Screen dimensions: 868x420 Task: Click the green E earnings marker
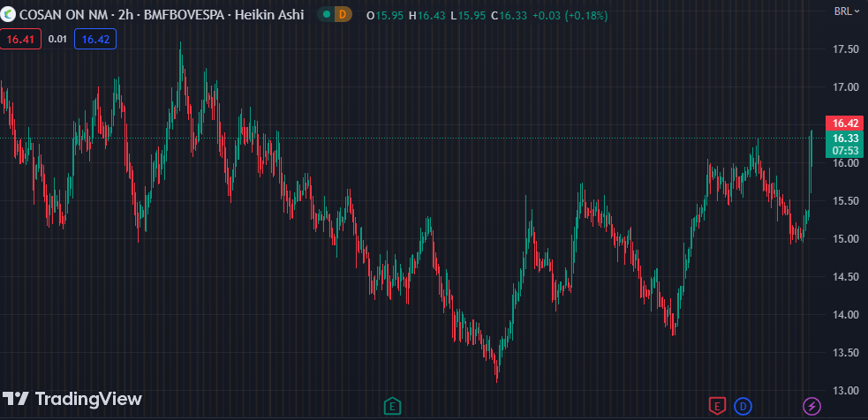click(392, 407)
